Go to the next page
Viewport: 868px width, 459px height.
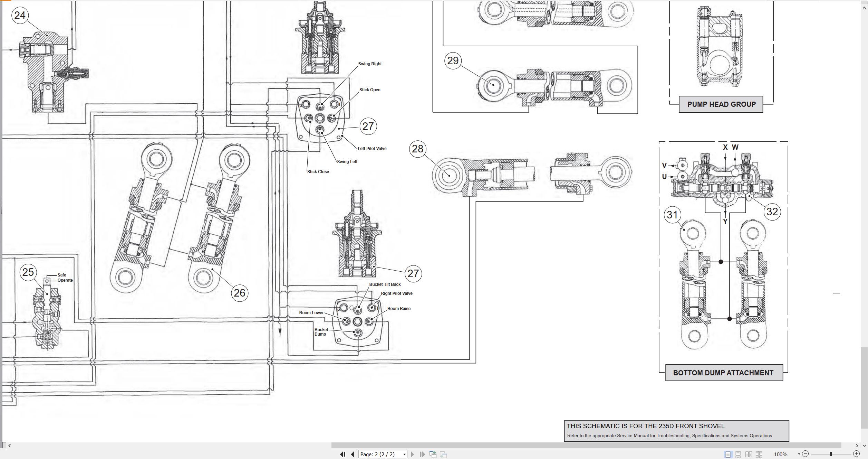click(412, 454)
